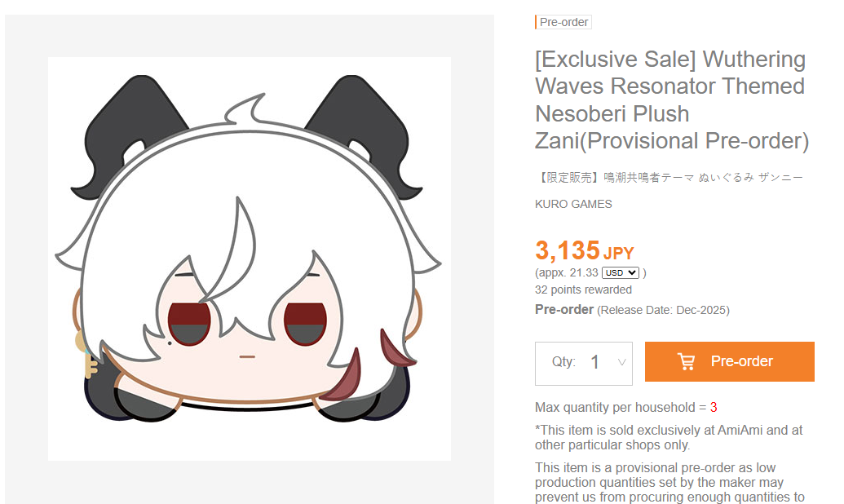Open the KURO GAMES maker link
The width and height of the screenshot is (844, 504).
tap(573, 204)
